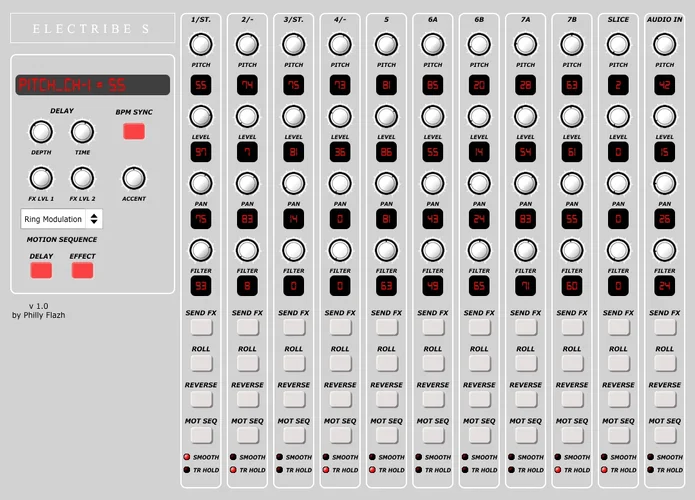Click pitch value display 63 on channel 7B
Screen dimensions: 695x500
coord(572,85)
